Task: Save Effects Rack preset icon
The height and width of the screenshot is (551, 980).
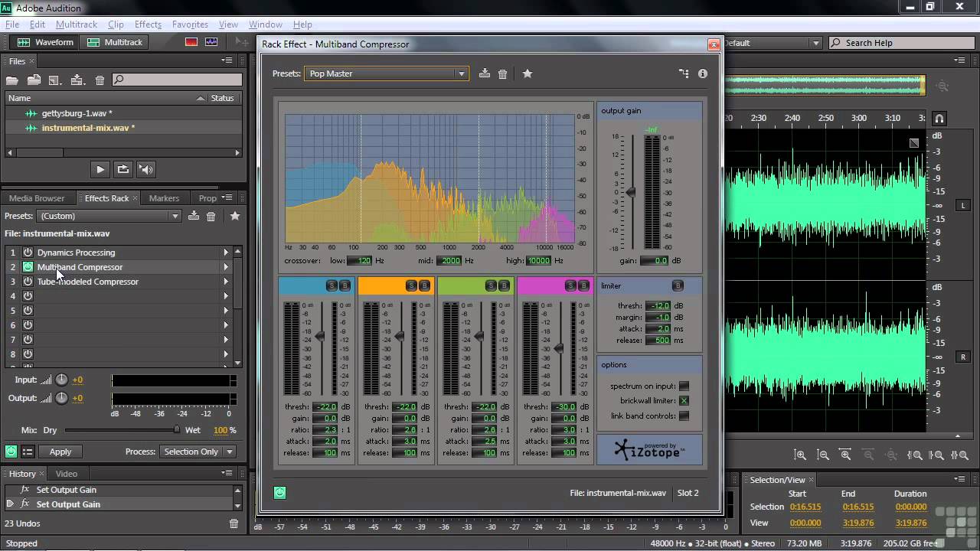Action: [x=194, y=216]
